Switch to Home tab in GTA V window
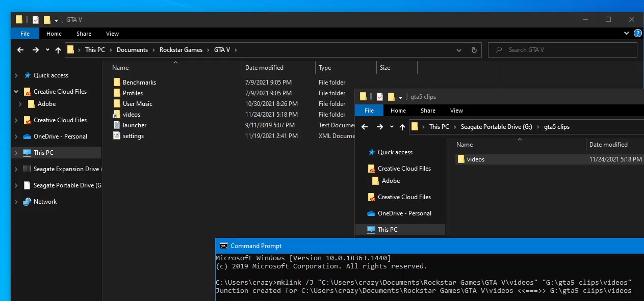Screen dimensions: 644x301 (x=54, y=34)
